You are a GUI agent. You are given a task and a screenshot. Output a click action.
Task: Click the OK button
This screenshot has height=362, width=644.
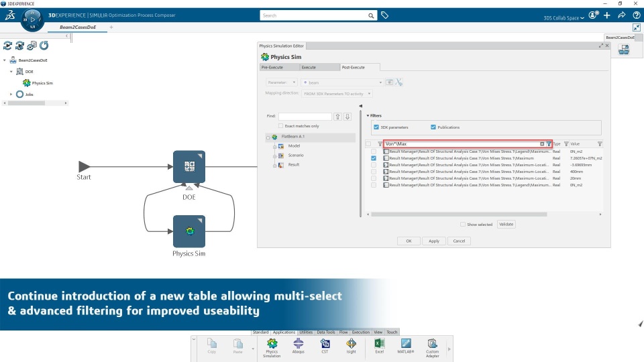(x=409, y=241)
